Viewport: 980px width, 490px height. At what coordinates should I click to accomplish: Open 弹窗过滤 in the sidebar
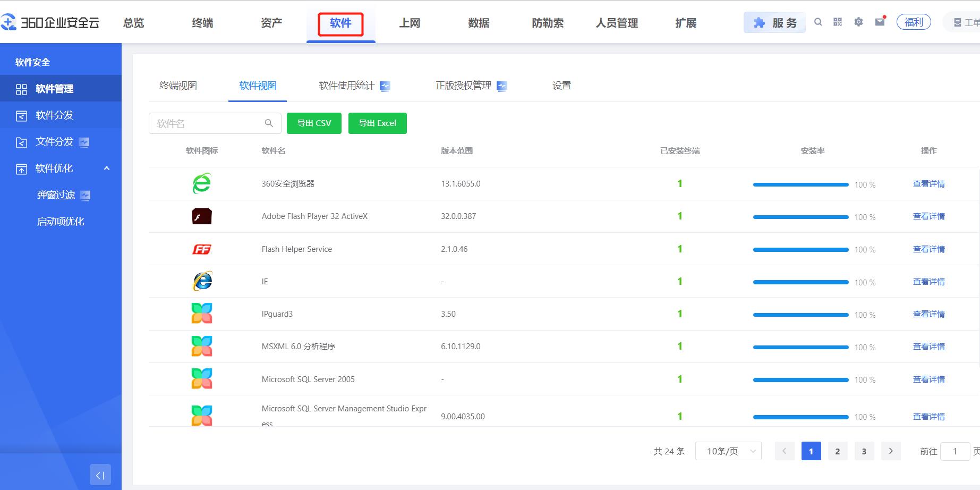tap(56, 195)
